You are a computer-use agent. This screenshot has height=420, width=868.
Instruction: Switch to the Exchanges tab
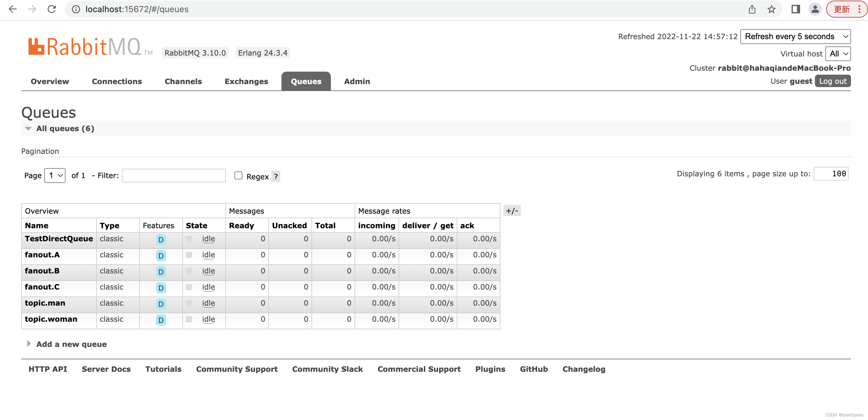coord(246,81)
